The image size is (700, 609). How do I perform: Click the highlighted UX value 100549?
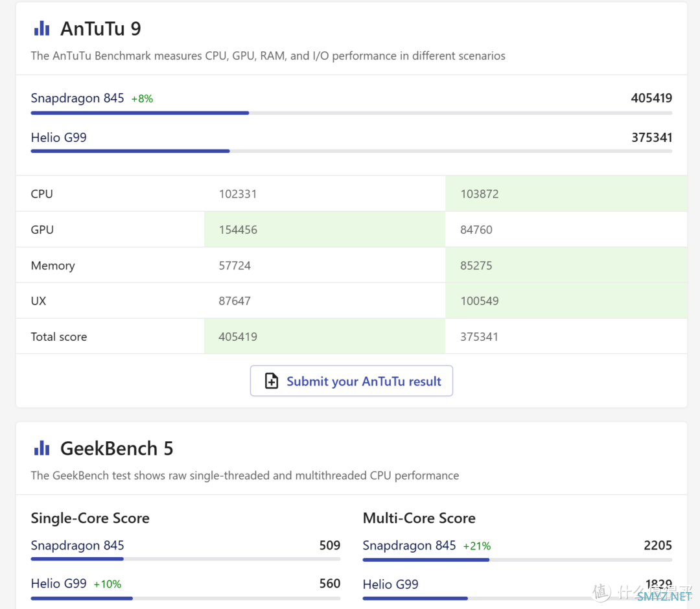click(x=480, y=301)
